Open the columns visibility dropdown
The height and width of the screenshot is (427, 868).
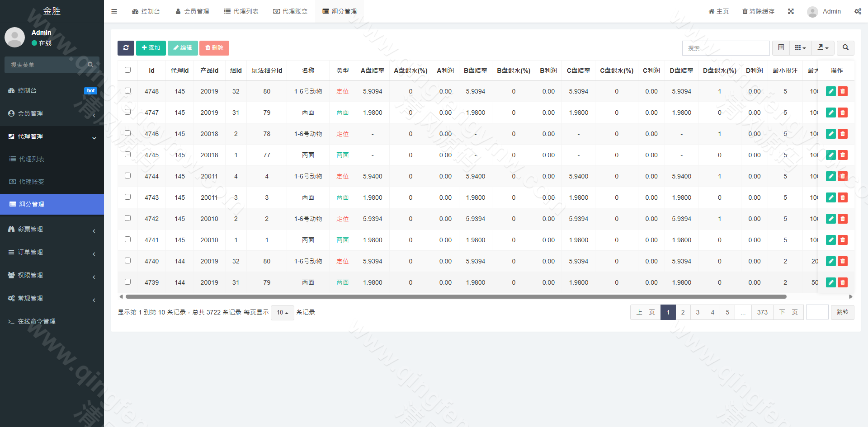[x=800, y=48]
